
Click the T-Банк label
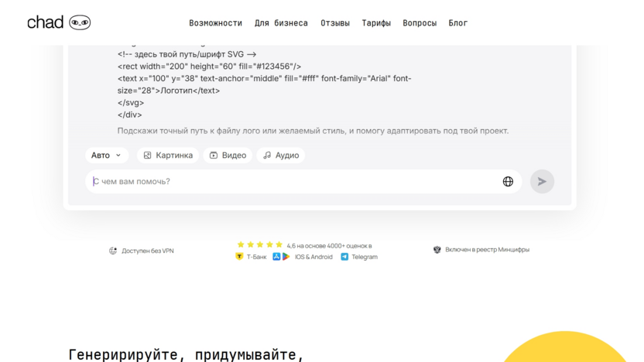[x=257, y=257]
